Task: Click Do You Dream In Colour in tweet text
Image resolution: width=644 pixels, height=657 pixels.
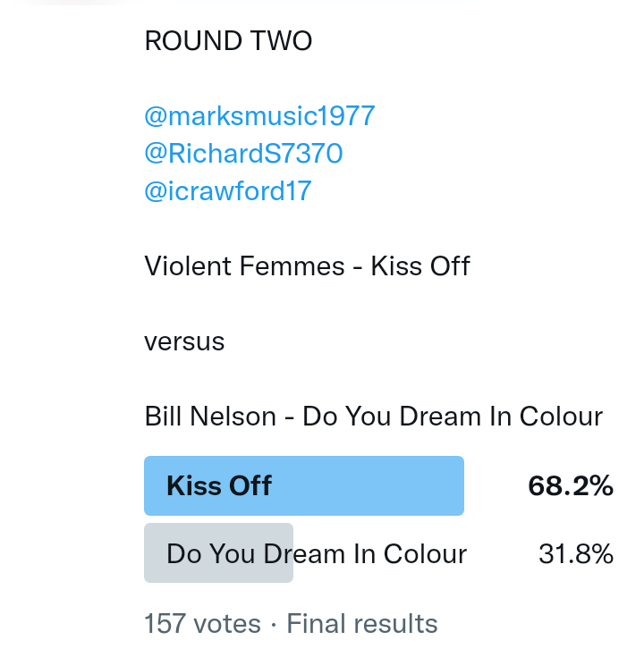Action: pyautogui.click(x=453, y=417)
